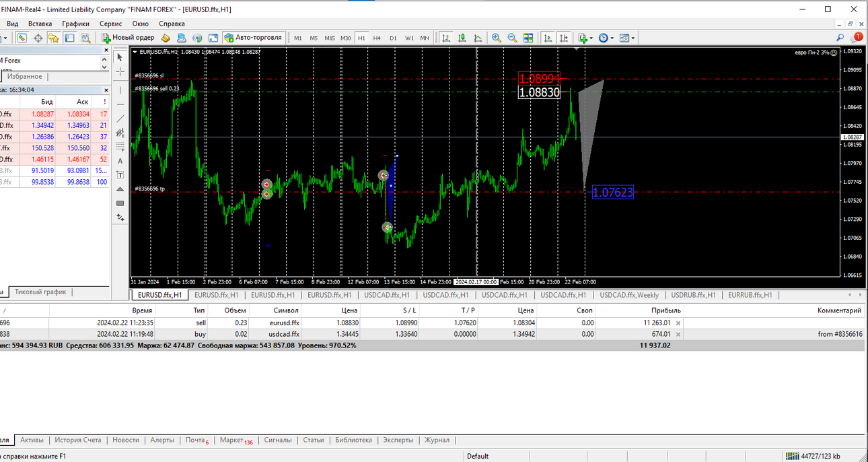Switch timeframe to H4
Image resolution: width=868 pixels, height=462 pixels.
coord(377,38)
